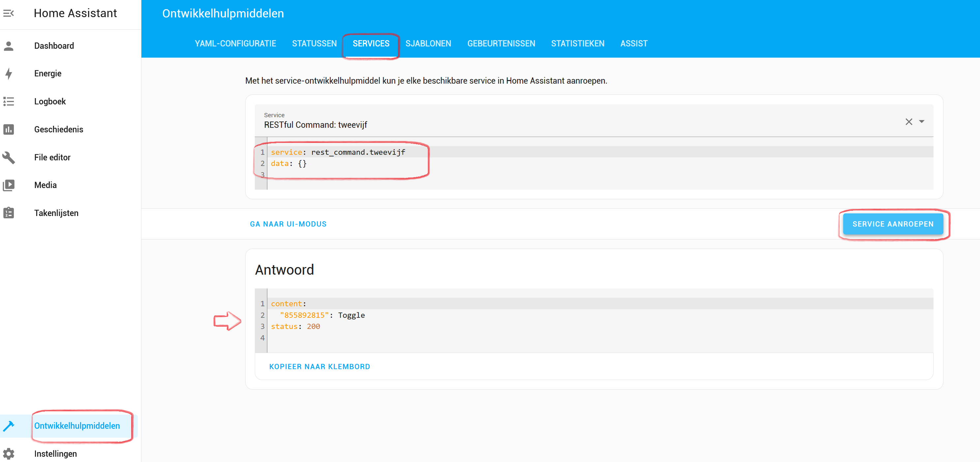980x462 pixels.
Task: Click the Antwoord heading
Action: tap(284, 270)
